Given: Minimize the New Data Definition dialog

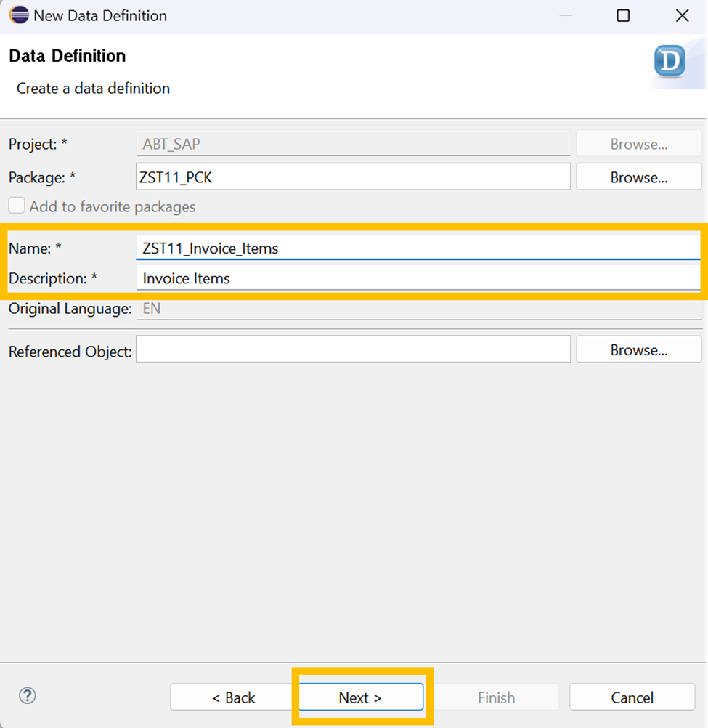Looking at the screenshot, I should click(x=566, y=15).
